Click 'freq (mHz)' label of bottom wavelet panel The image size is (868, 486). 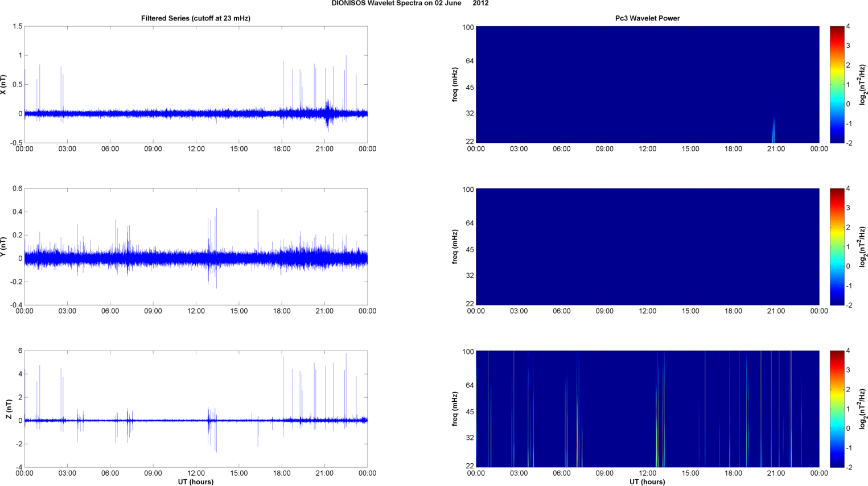point(455,409)
